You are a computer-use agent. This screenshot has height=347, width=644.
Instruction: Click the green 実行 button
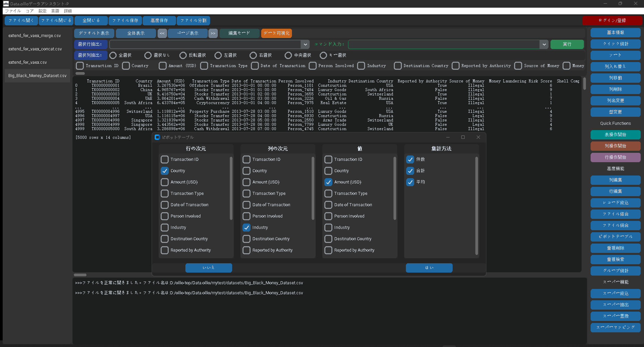[x=567, y=44]
